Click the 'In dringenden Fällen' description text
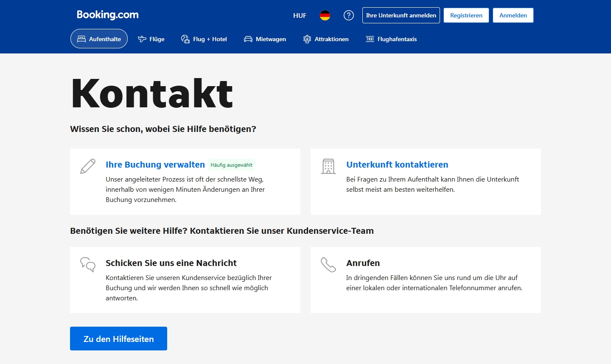 tap(434, 283)
